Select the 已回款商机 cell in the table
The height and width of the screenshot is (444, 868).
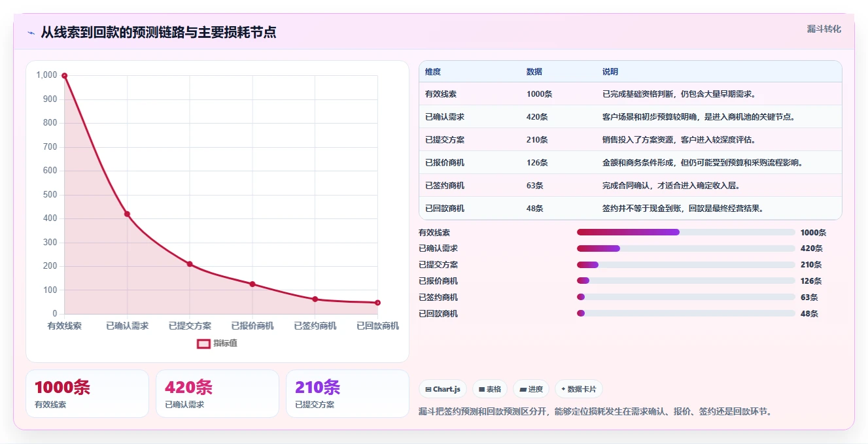[445, 209]
